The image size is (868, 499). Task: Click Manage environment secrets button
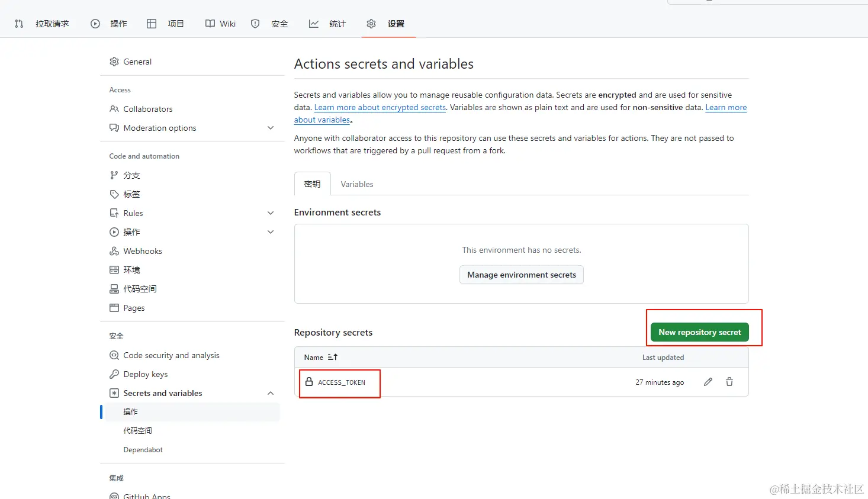(x=521, y=275)
